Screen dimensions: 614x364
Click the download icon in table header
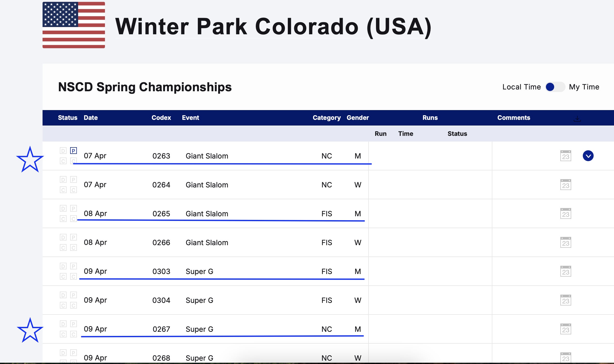577,119
